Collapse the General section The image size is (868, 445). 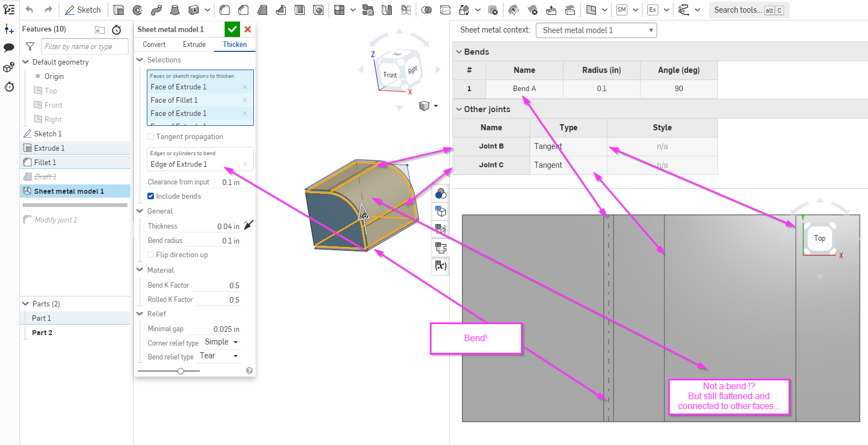coord(140,211)
